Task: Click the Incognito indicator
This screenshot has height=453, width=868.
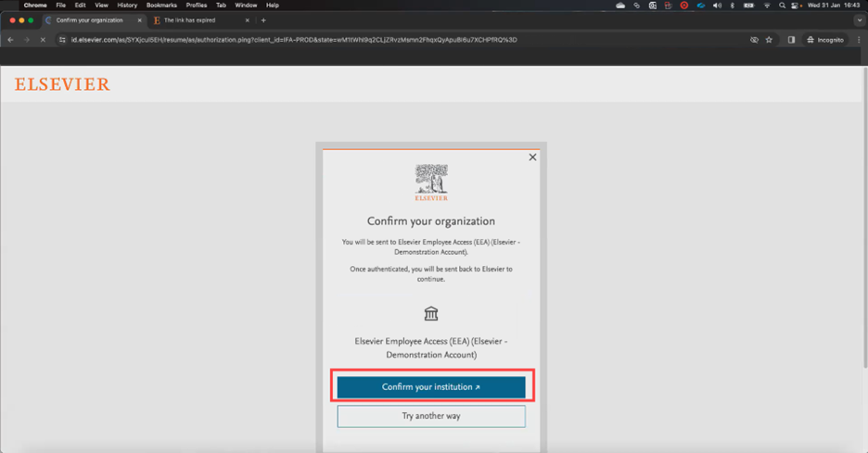Action: pyautogui.click(x=825, y=40)
